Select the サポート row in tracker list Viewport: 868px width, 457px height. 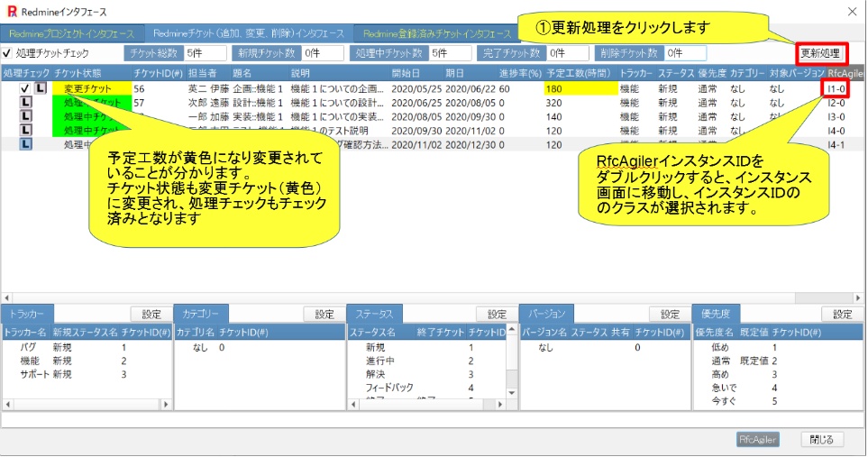pyautogui.click(x=87, y=374)
